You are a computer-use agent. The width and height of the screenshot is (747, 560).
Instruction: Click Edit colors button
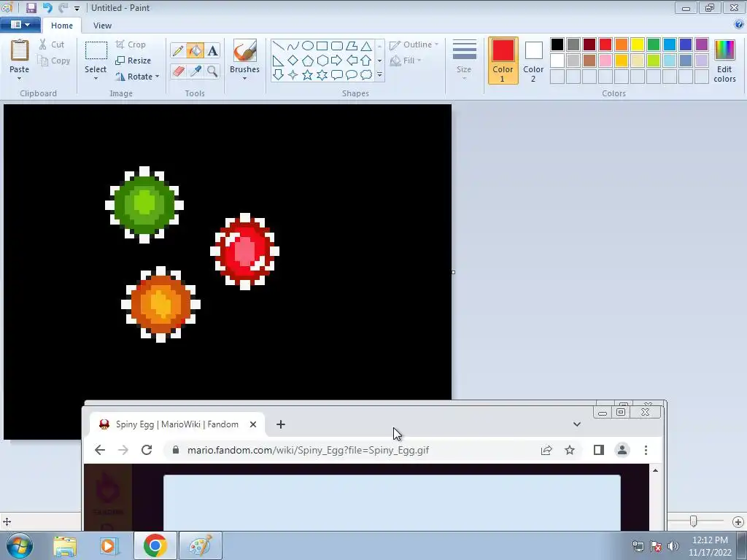724,61
